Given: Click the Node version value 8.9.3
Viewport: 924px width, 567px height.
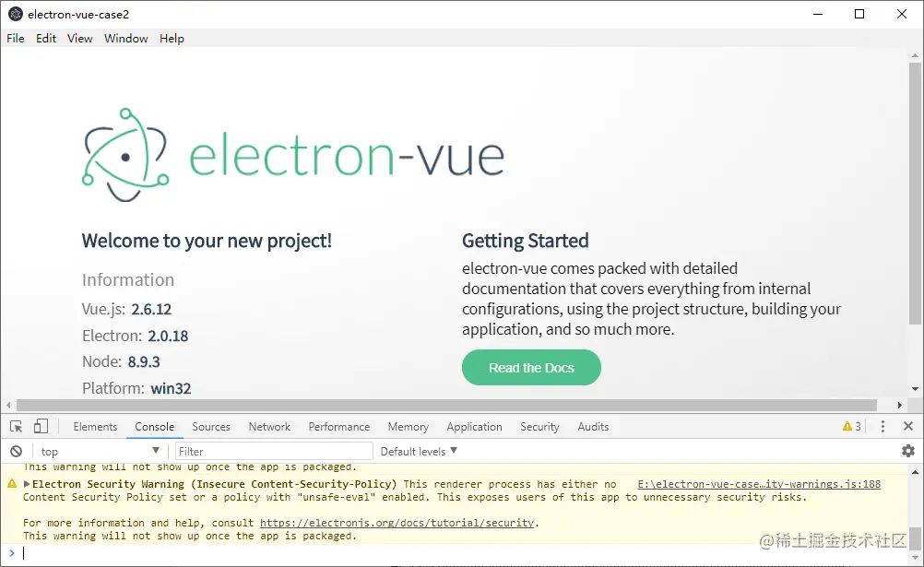Looking at the screenshot, I should (x=144, y=361).
